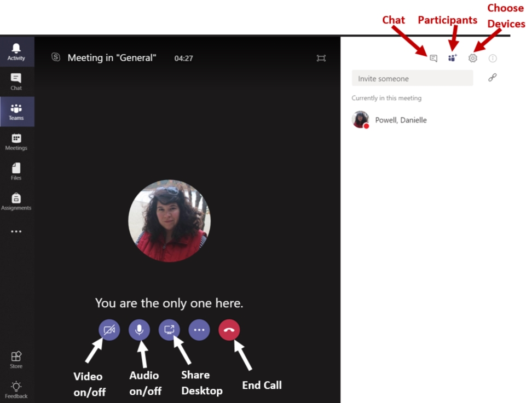Screen dimensions: 532x403
Task: Mute or unmute the microphone
Action: pos(139,330)
